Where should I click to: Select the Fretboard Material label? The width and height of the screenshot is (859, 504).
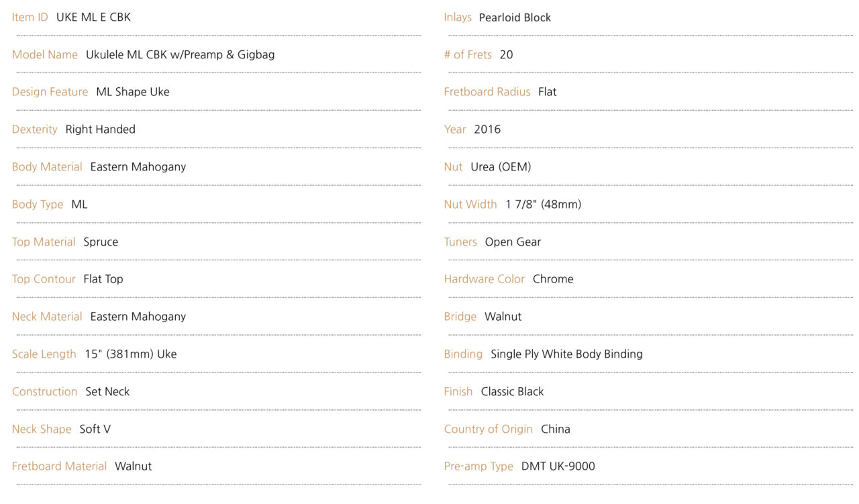click(59, 466)
